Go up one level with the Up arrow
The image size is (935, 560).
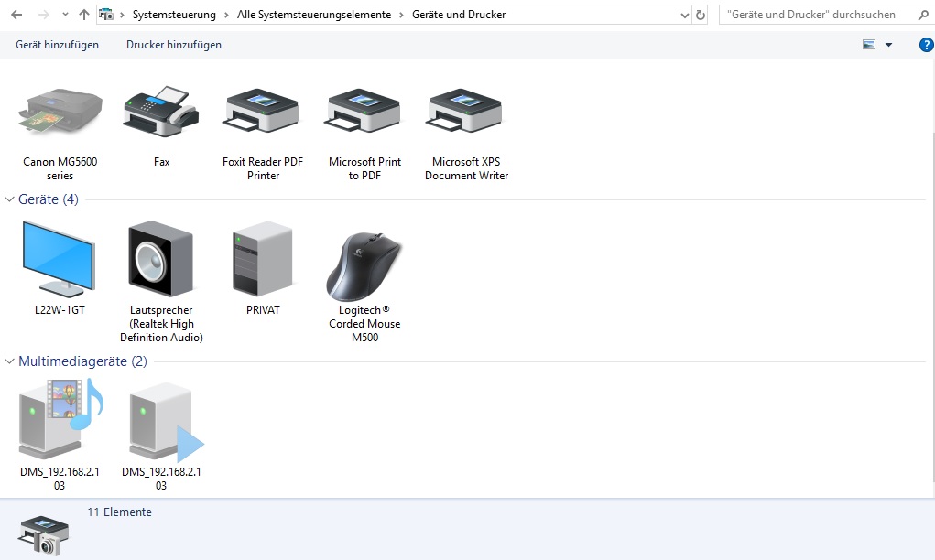tap(84, 15)
